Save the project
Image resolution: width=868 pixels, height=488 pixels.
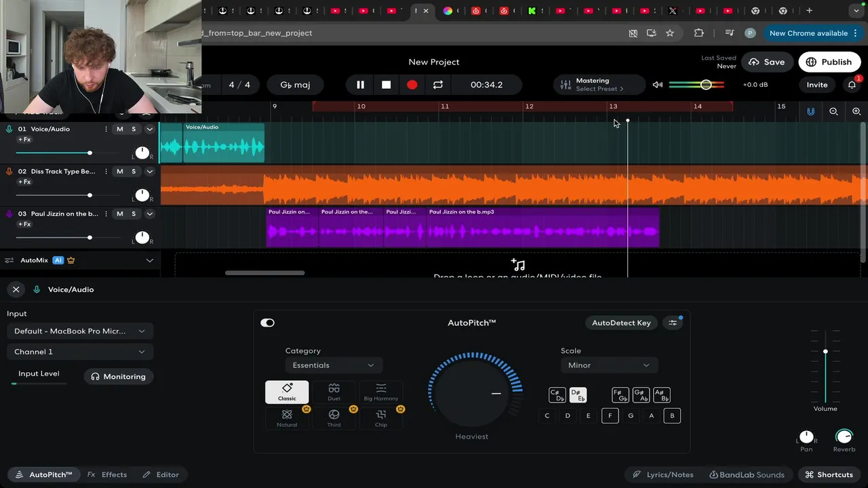click(767, 62)
